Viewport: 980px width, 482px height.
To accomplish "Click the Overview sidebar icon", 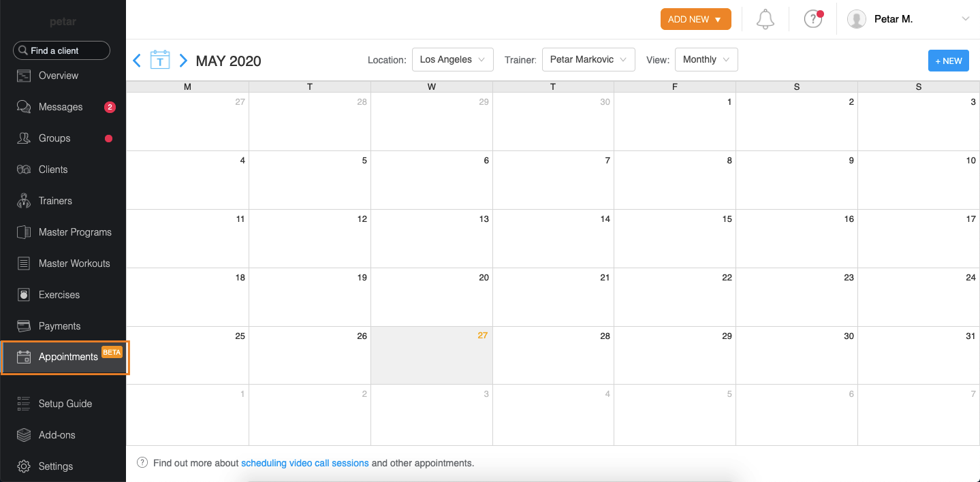I will [24, 76].
